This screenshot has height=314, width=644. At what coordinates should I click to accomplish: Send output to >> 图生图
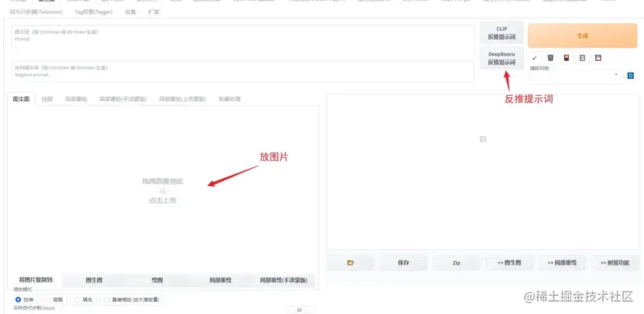click(x=509, y=263)
